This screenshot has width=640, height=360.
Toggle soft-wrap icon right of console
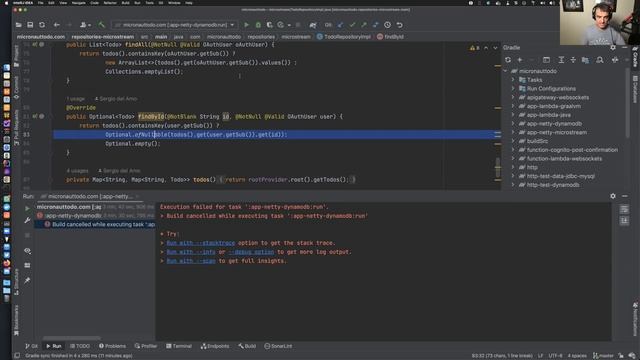624,209
